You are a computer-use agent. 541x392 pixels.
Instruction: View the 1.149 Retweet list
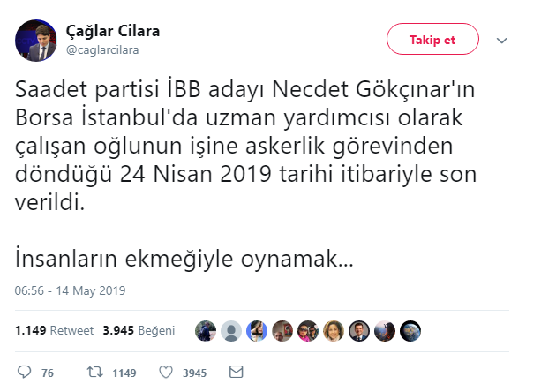(55, 331)
